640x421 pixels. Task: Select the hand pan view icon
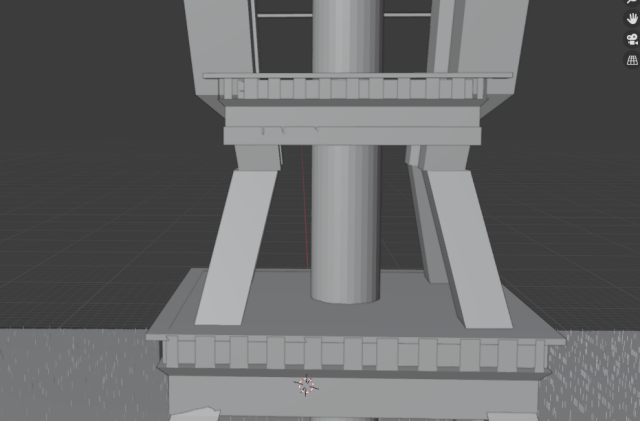[x=632, y=19]
